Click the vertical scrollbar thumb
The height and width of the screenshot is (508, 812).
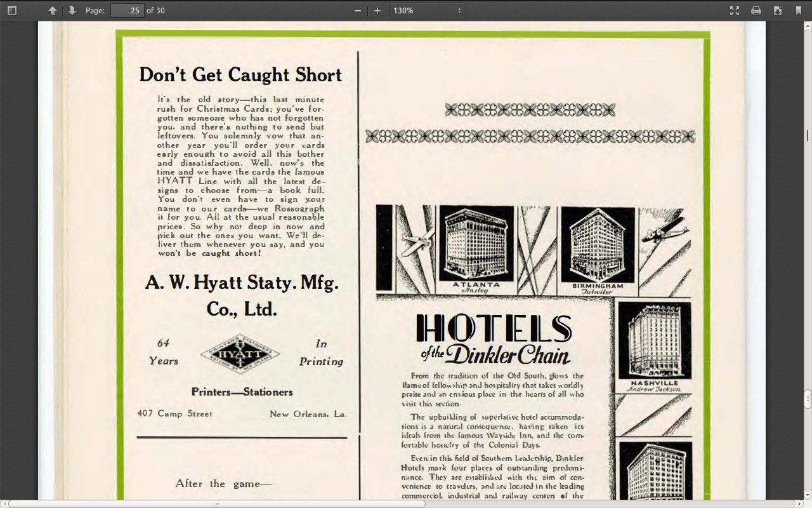coord(808,399)
